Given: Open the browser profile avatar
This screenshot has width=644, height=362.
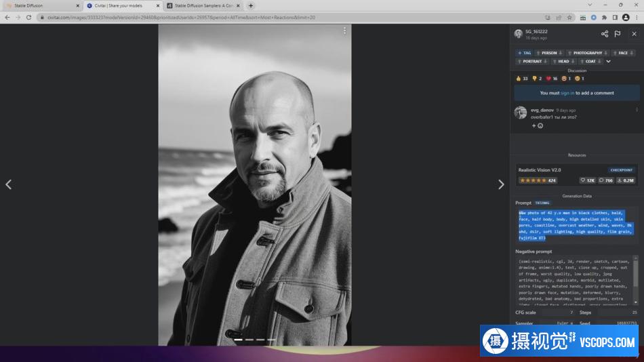Looking at the screenshot, I should (626, 18).
